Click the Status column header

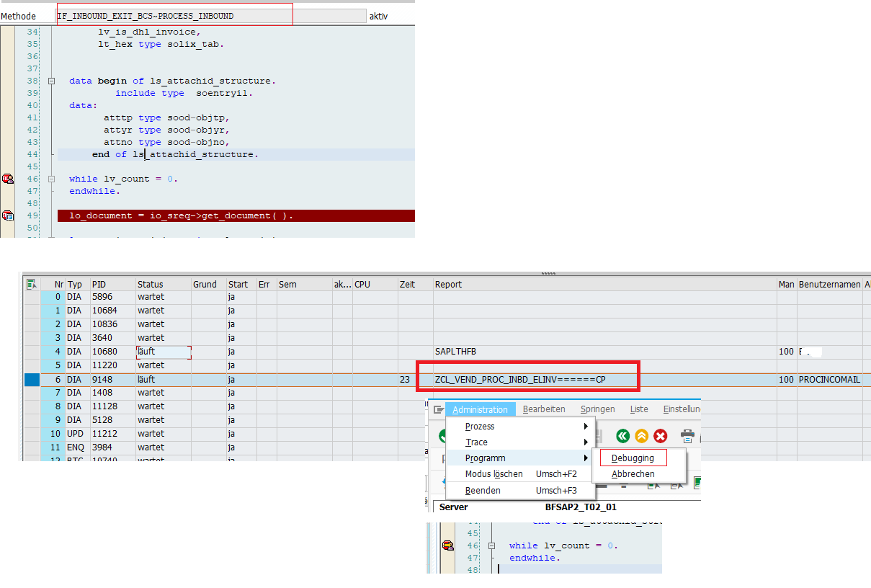point(151,285)
